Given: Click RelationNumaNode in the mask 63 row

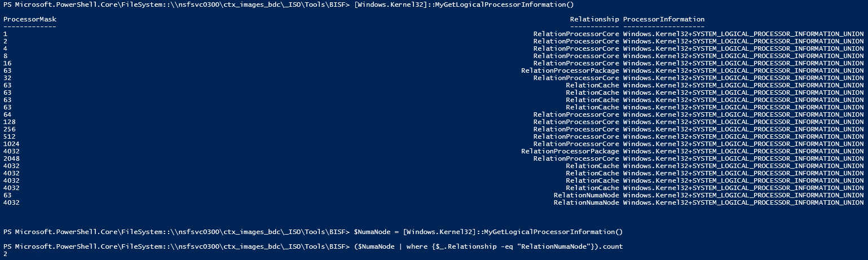Looking at the screenshot, I should point(586,195).
